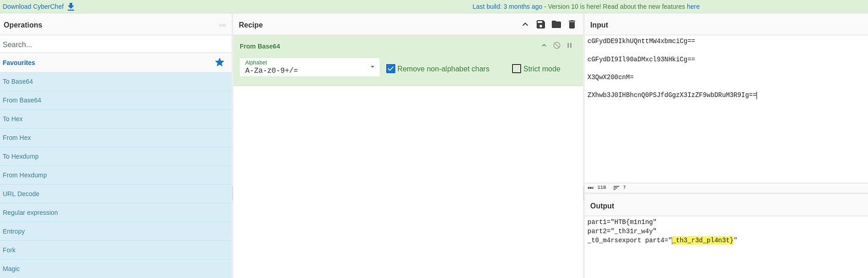Click the last input line beginning ZXhwb3J0
The image size is (868, 278).
coord(672,94)
